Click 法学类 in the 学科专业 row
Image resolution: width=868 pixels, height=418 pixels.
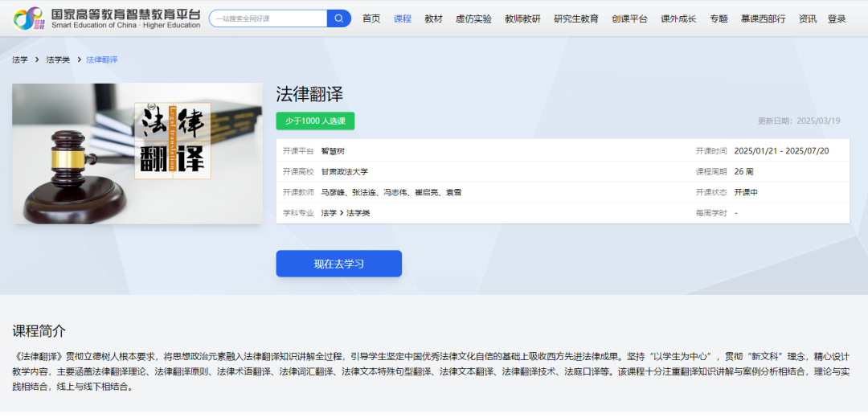(x=358, y=213)
